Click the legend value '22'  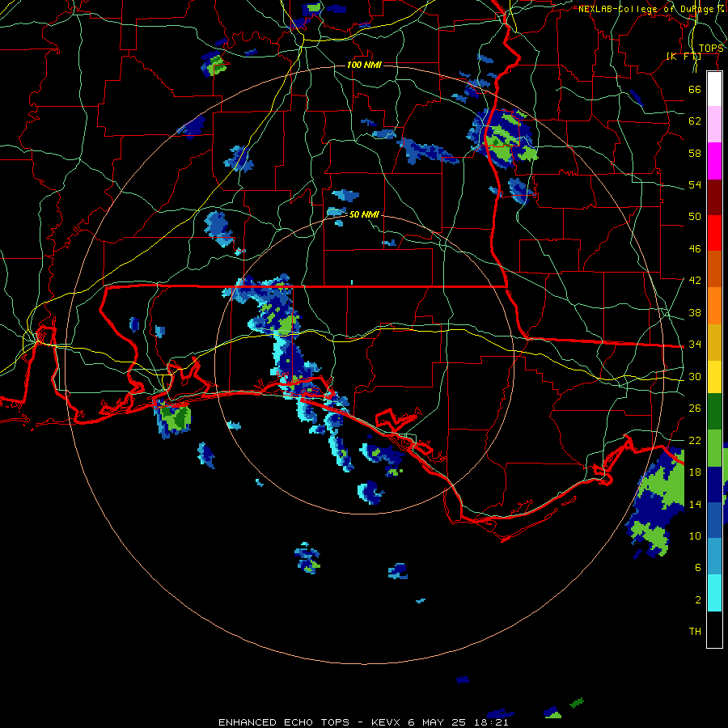click(695, 440)
